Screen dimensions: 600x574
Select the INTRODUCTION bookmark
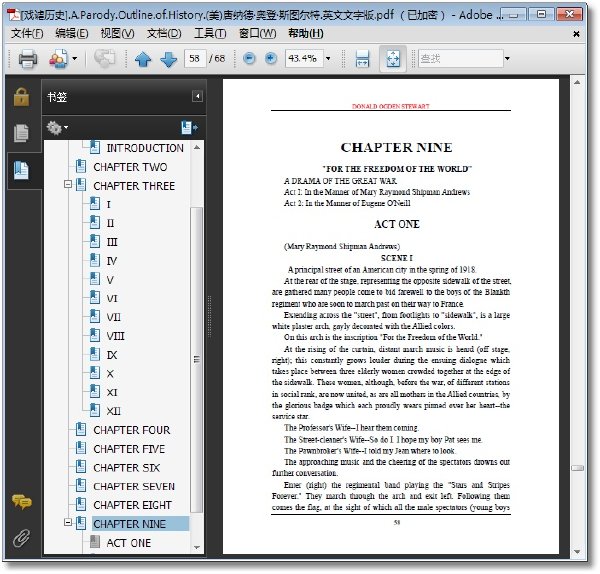click(145, 148)
